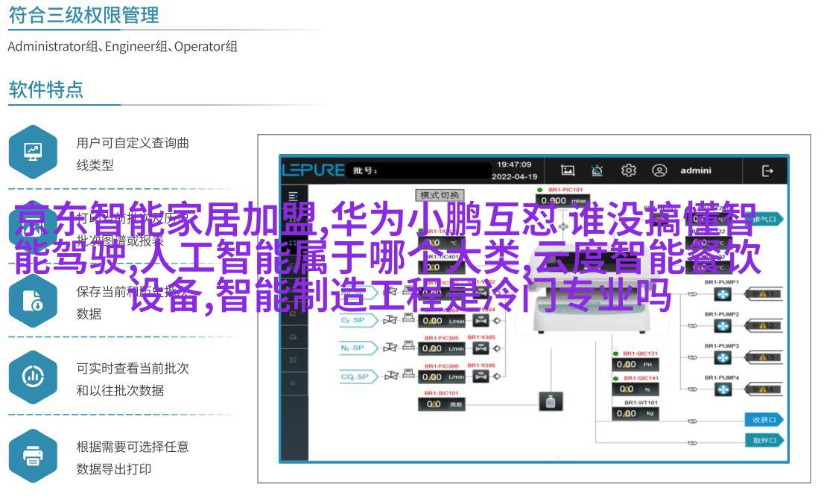The width and height of the screenshot is (824, 504).
Task: Click the 收获口 harvest port tag
Action: [x=764, y=419]
